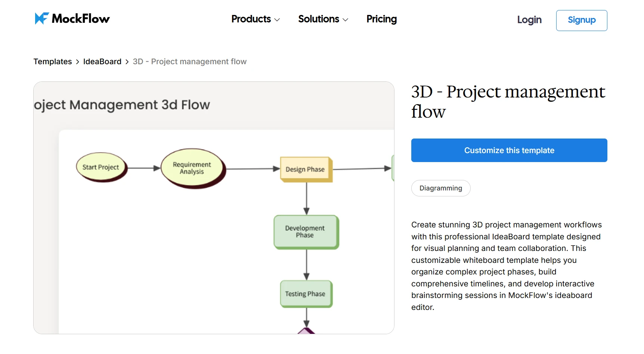Click the breadcrumb separator arrow after Templates

tap(77, 62)
